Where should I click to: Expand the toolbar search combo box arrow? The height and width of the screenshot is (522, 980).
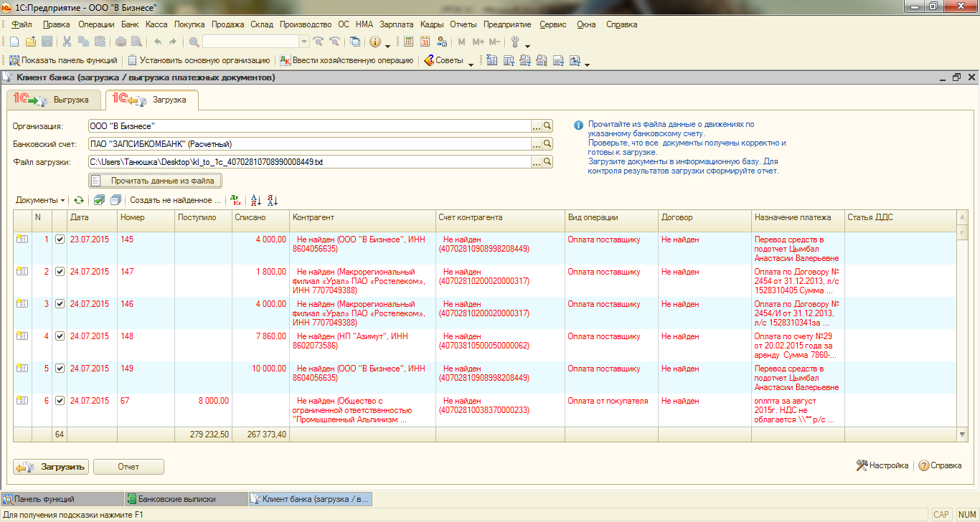tap(304, 42)
